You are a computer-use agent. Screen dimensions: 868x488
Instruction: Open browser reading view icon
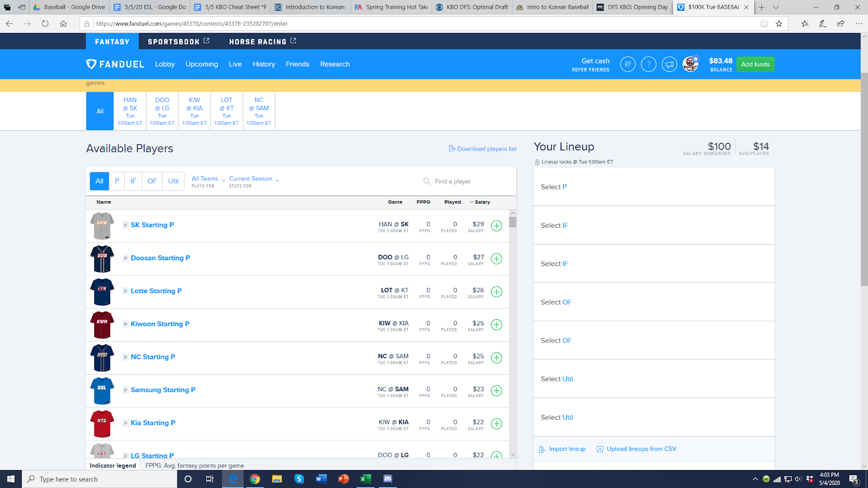click(x=764, y=23)
